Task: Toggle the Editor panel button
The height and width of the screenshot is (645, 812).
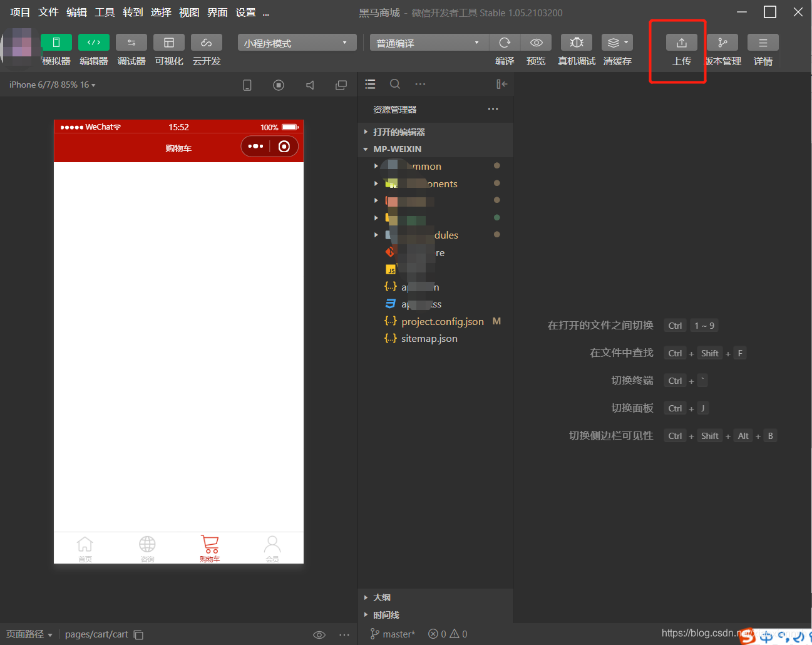Action: pyautogui.click(x=94, y=42)
